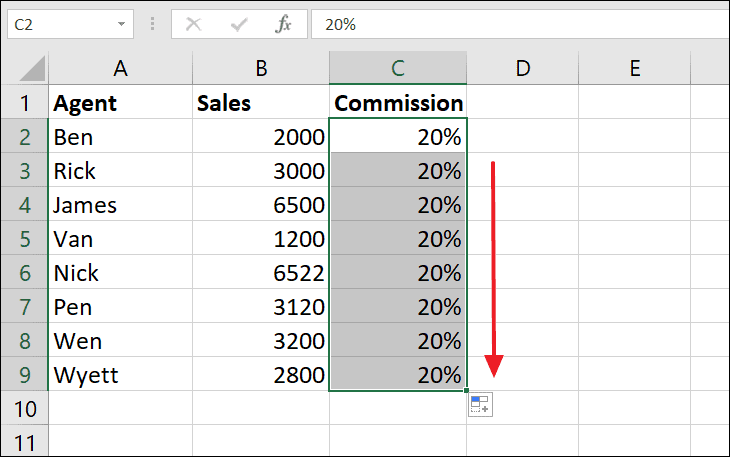Click the Name Box showing C2

(60, 24)
